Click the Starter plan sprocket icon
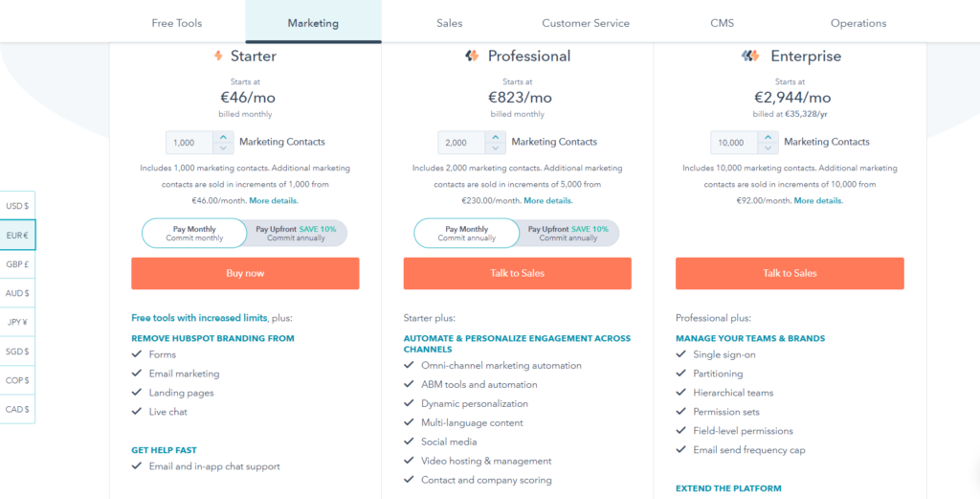 pos(218,57)
